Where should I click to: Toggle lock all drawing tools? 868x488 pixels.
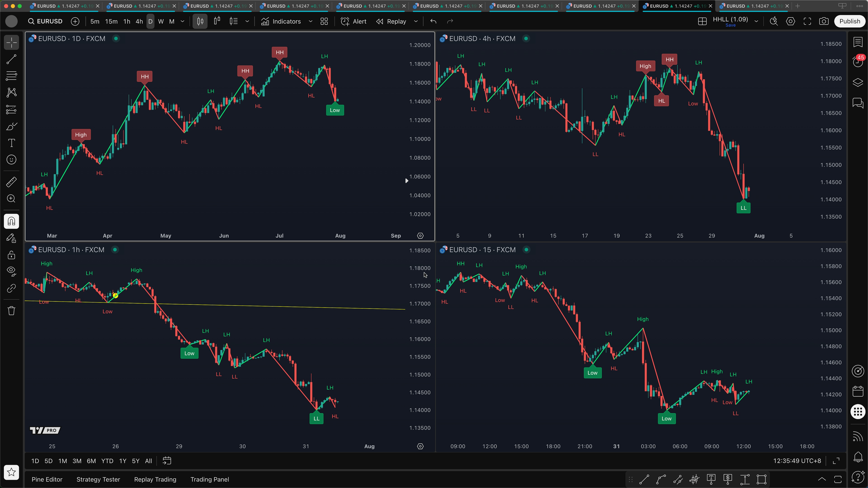12,255
